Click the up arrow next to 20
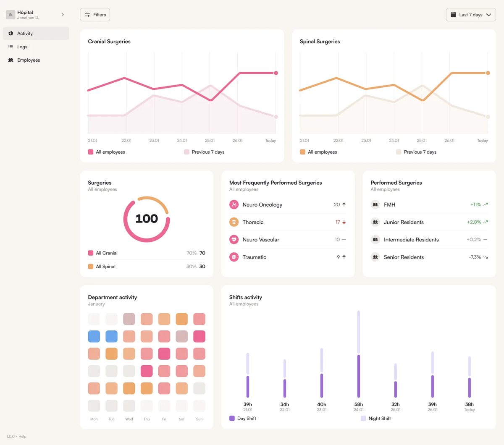 [x=344, y=204]
